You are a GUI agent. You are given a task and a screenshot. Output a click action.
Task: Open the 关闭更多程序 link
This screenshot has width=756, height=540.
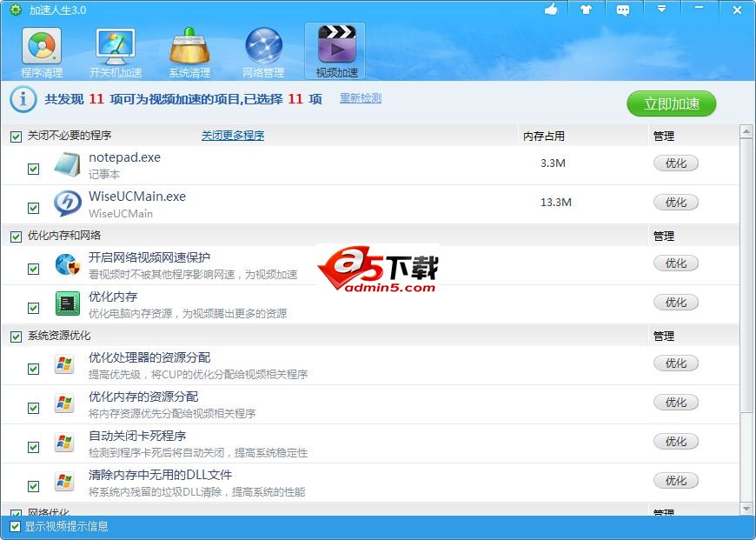point(233,136)
